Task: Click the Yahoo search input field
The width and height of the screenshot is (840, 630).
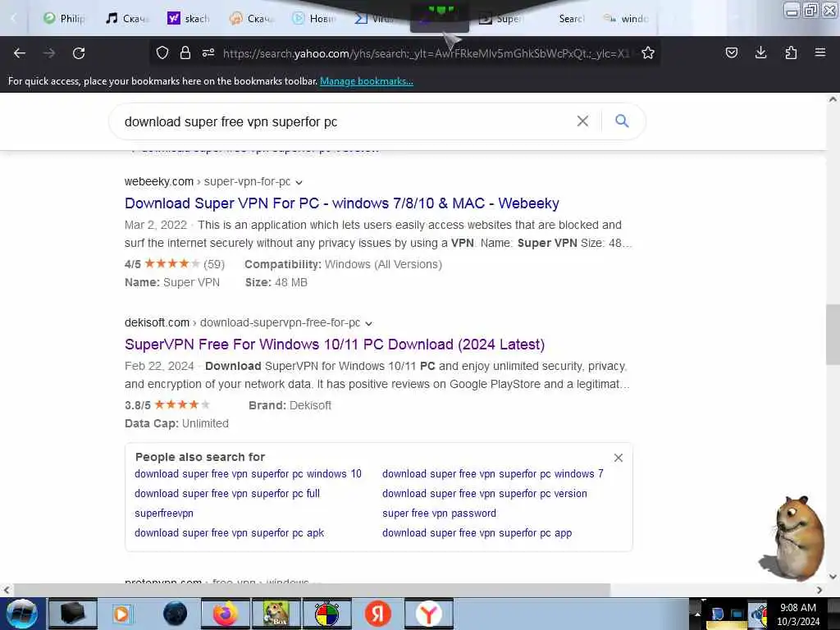Action: pyautogui.click(x=343, y=121)
